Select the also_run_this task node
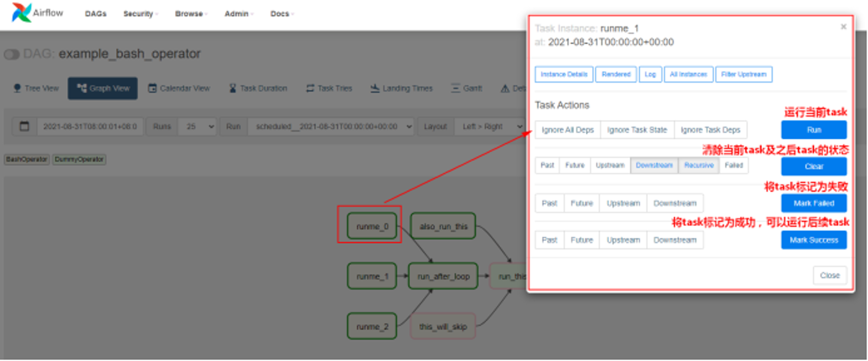 443,226
